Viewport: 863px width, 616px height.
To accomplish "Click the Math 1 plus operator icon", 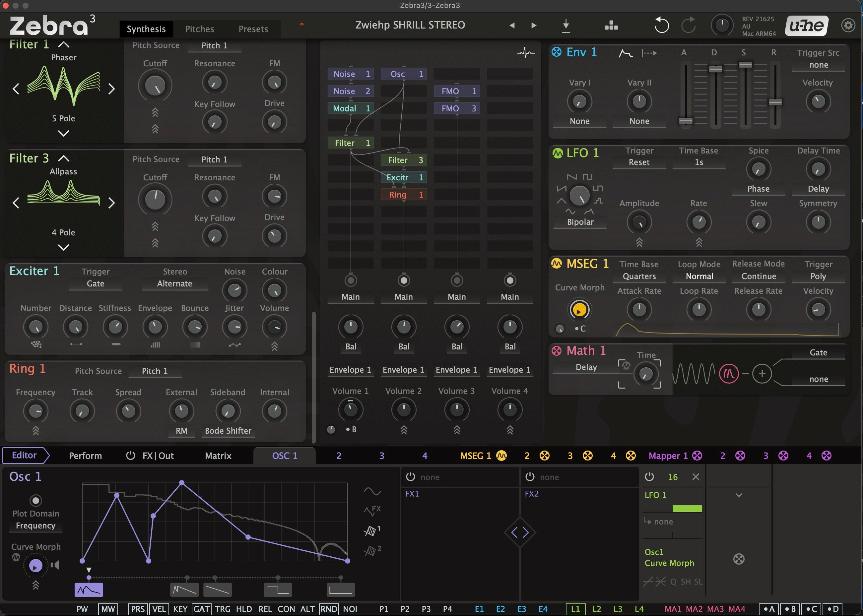I will click(x=762, y=374).
